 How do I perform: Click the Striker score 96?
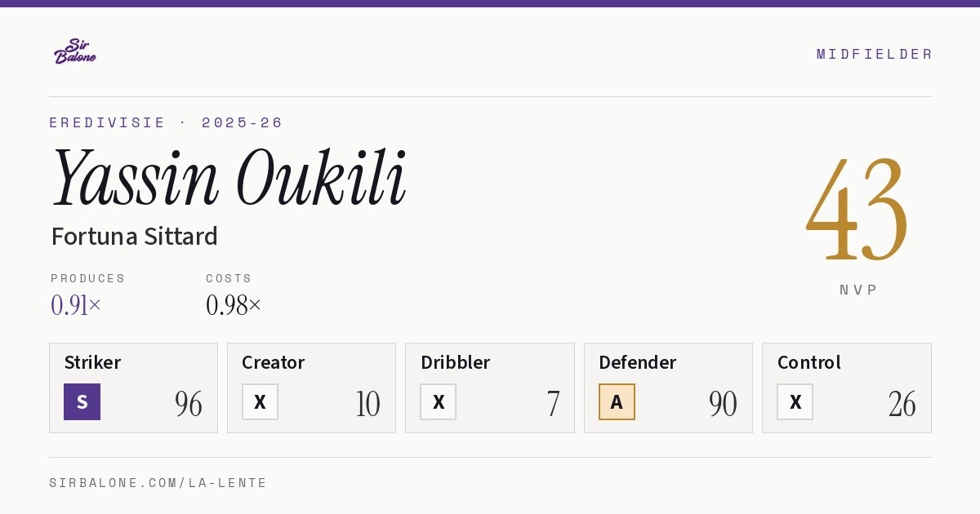188,403
